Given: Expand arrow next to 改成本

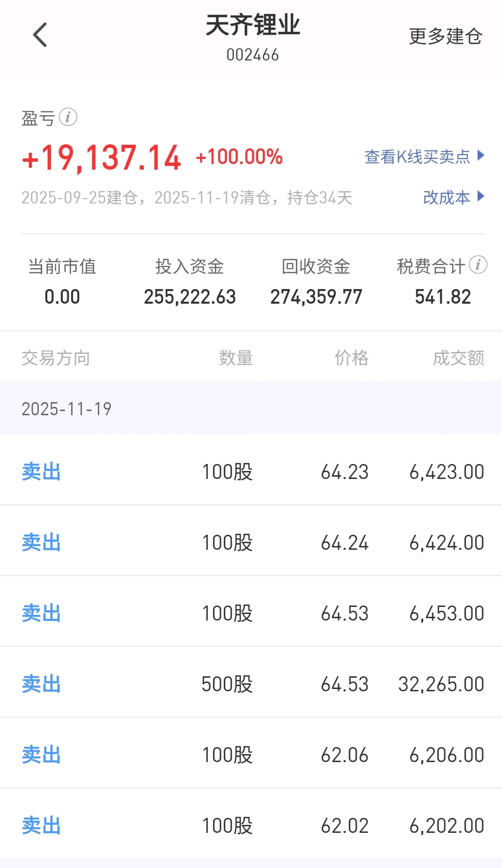Looking at the screenshot, I should [x=480, y=196].
